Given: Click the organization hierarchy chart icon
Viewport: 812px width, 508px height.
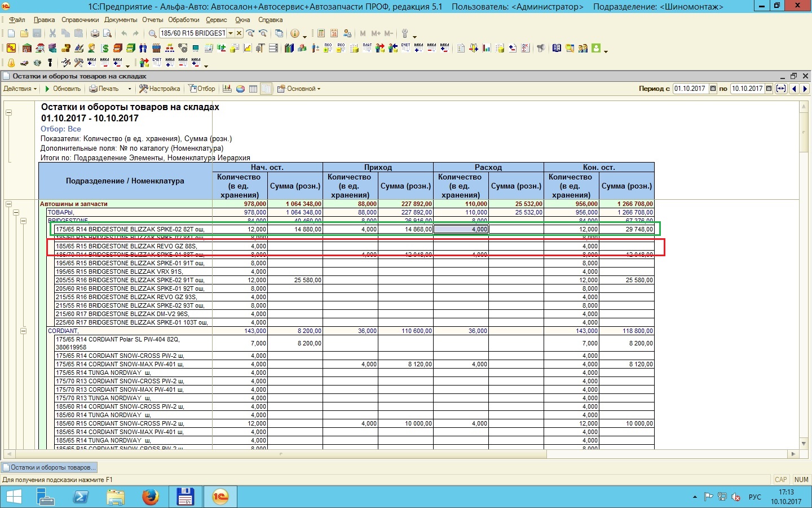Looking at the screenshot, I should point(169,48).
